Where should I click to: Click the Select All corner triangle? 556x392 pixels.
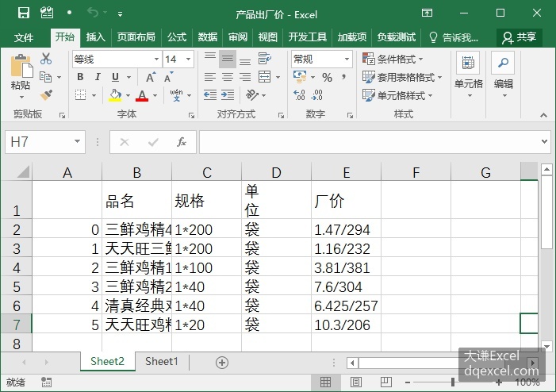click(24, 171)
